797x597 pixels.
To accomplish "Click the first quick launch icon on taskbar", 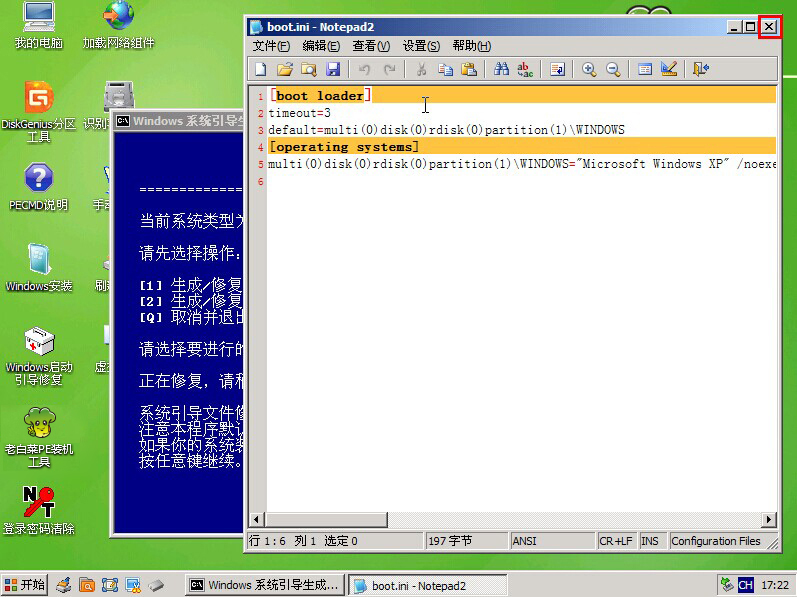I will pos(63,585).
